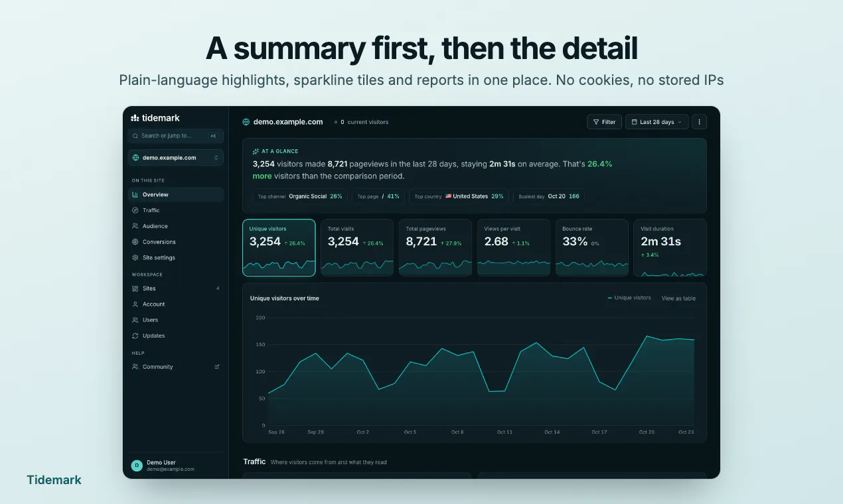Click the sparkle icon beside At a Glance
This screenshot has height=504, width=843.
click(256, 151)
